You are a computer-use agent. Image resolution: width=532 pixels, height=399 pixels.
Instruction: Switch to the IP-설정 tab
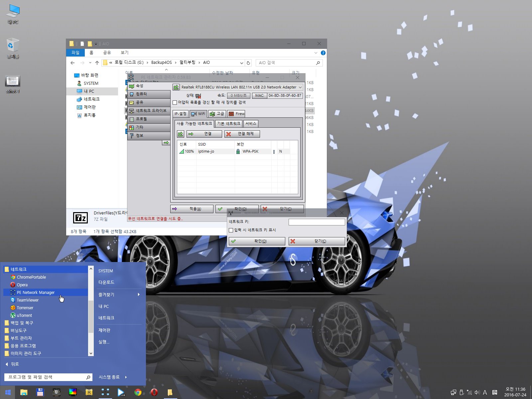[x=181, y=114]
